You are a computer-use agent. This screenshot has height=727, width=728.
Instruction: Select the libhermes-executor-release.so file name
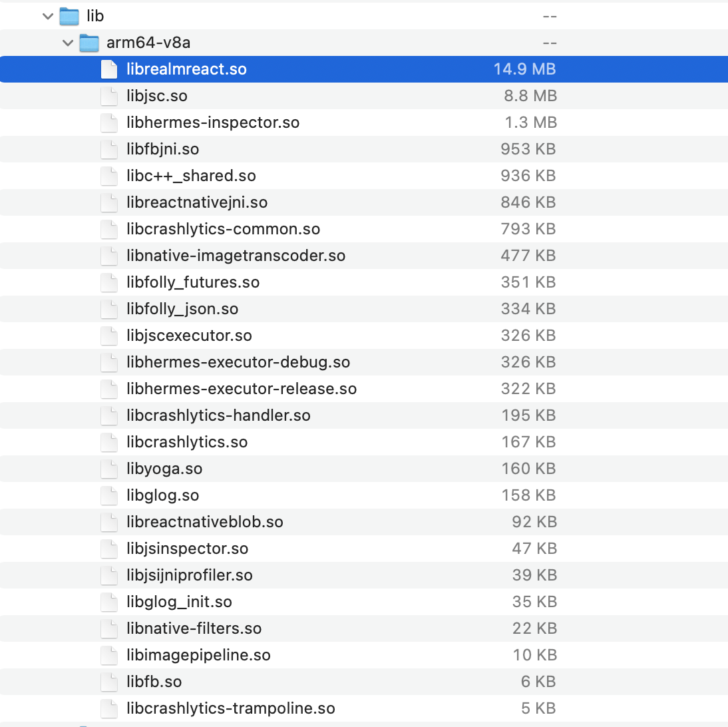point(242,389)
